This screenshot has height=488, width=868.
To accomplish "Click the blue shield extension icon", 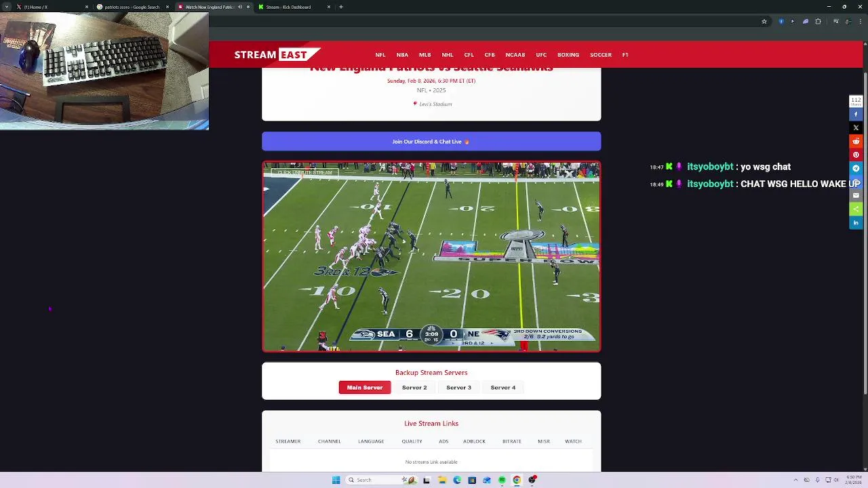I will click(x=781, y=22).
